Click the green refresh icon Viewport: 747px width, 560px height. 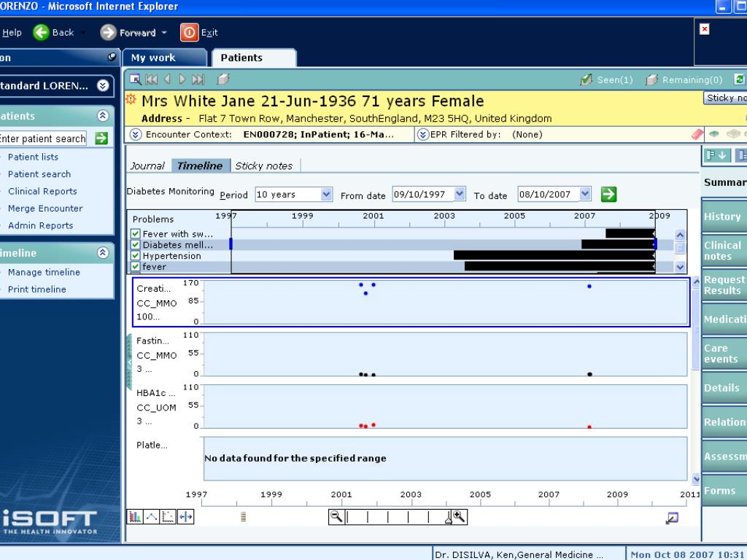[740, 79]
